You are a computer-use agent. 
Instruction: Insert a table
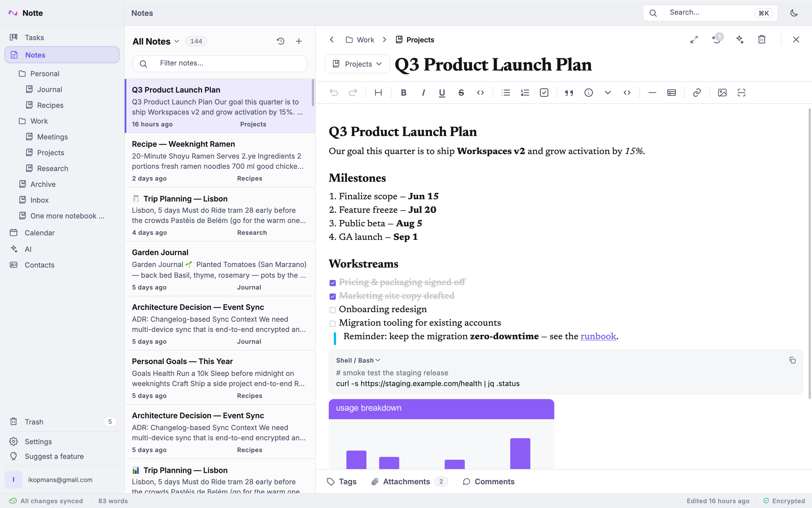(x=671, y=92)
